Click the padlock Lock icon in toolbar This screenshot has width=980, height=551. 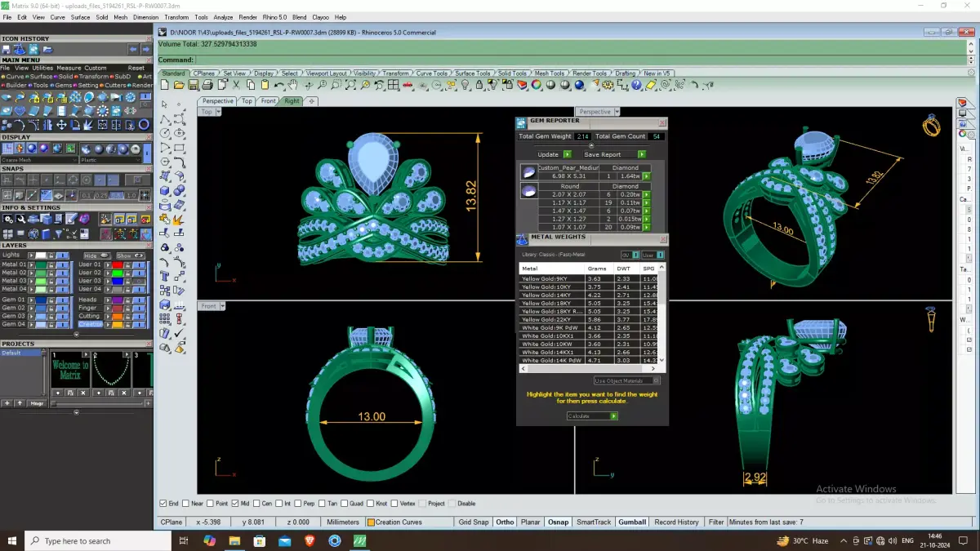(x=479, y=84)
